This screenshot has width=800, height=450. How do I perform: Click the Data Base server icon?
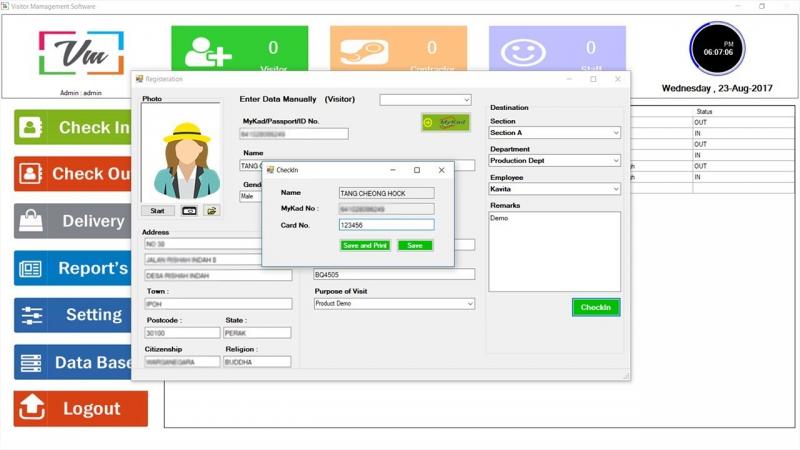(x=31, y=363)
